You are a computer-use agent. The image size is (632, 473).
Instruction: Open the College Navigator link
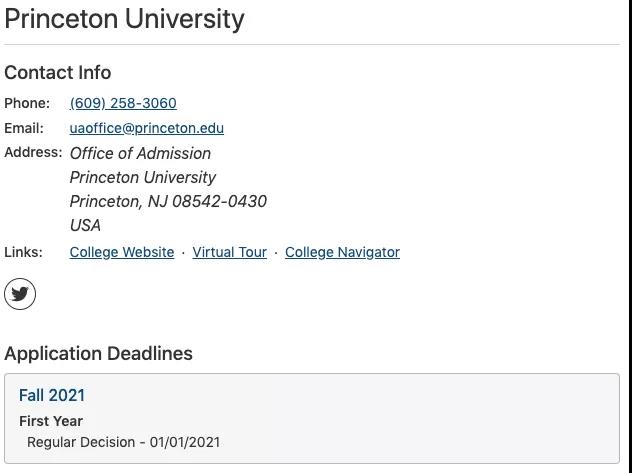(342, 252)
